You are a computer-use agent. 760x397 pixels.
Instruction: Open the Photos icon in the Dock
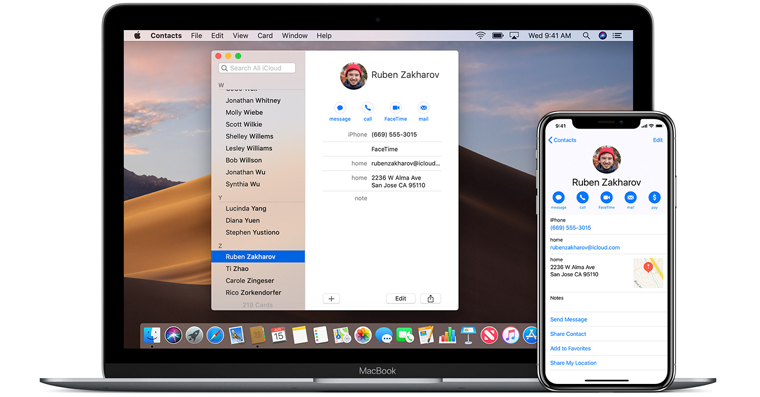pos(363,335)
